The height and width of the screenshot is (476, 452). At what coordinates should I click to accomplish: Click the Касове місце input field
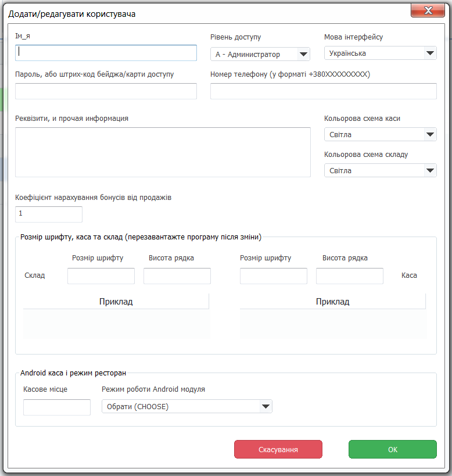57,407
